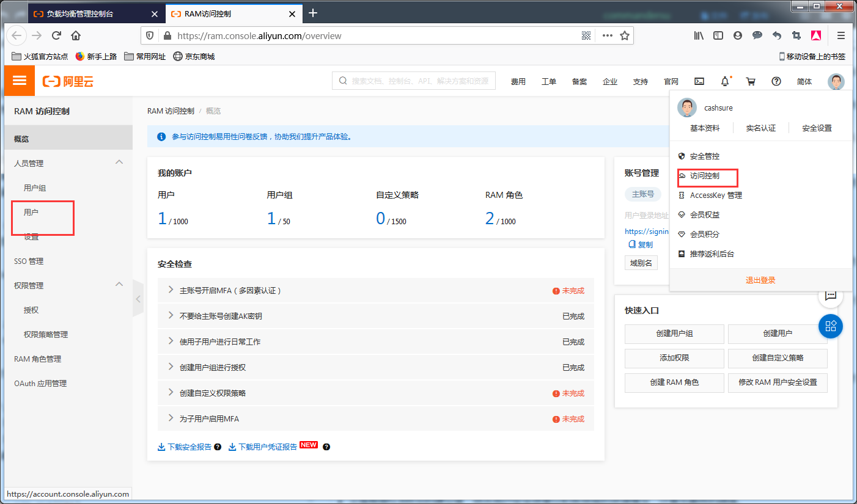857x504 pixels.
Task: Bookmark this page with the star icon
Action: (625, 35)
